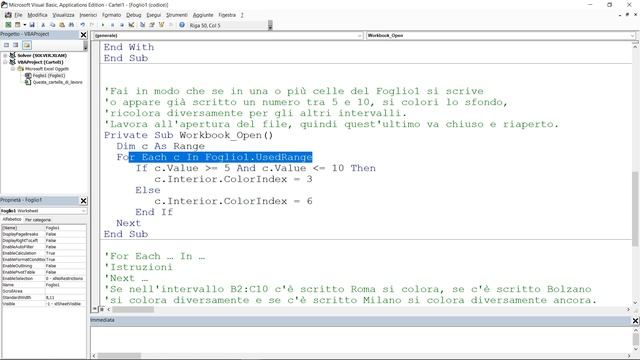Expand the Solver (SOLVER.XLAM) project node
The width and height of the screenshot is (640, 360).
5,55
